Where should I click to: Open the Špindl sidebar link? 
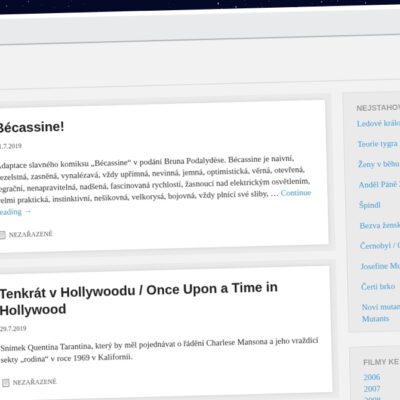click(x=370, y=205)
